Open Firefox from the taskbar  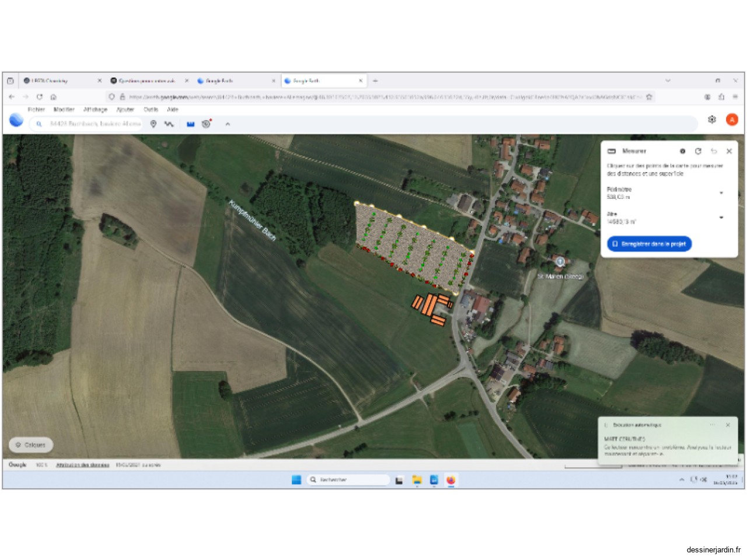(x=451, y=480)
